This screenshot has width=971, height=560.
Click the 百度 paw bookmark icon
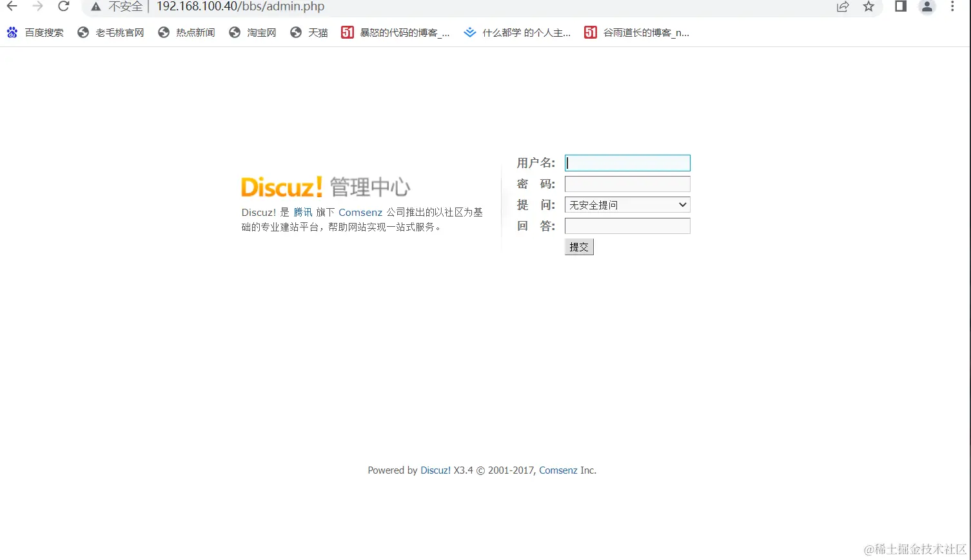12,32
